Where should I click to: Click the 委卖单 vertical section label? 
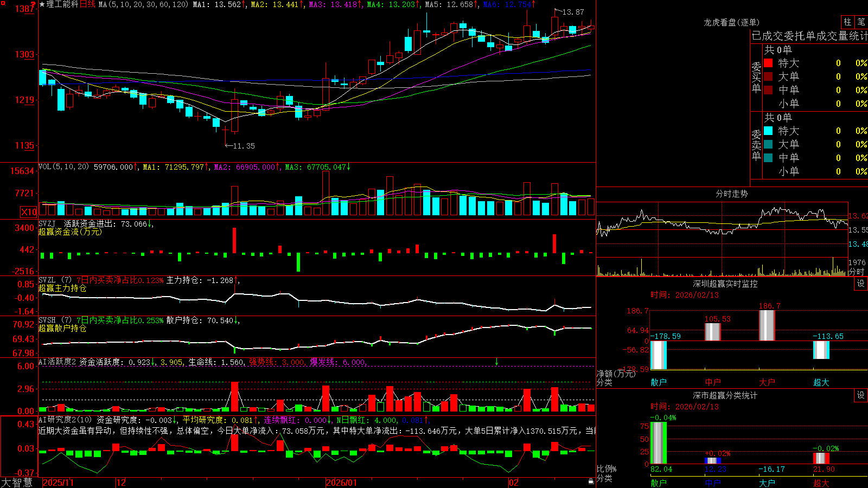(x=756, y=145)
